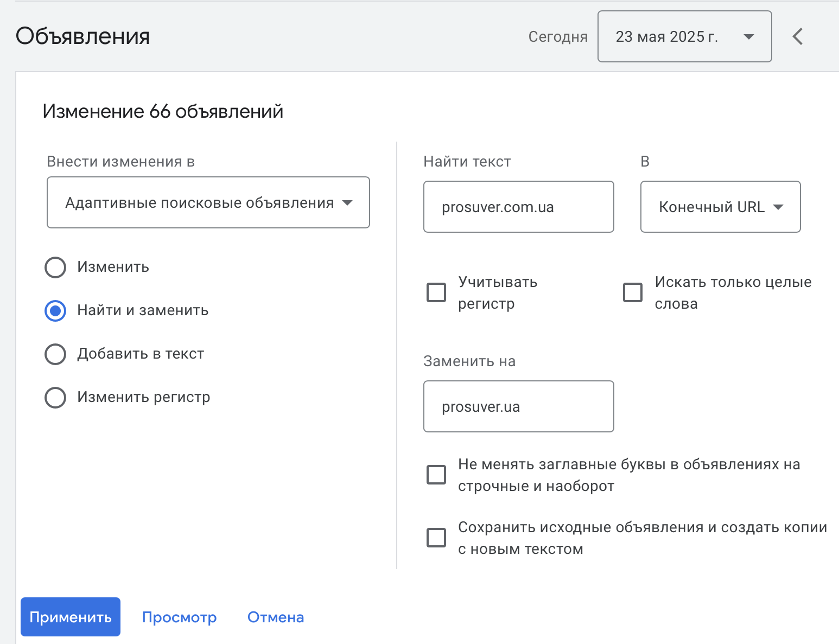Image resolution: width=839 pixels, height=644 pixels.
Task: Check Искать только целые слова
Action: [x=632, y=292]
